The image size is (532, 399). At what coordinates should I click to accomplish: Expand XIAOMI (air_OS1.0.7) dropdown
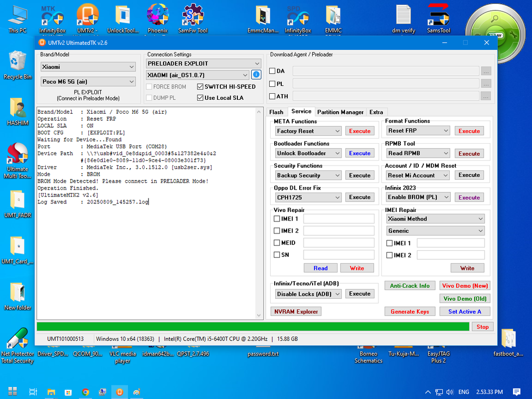click(x=198, y=75)
